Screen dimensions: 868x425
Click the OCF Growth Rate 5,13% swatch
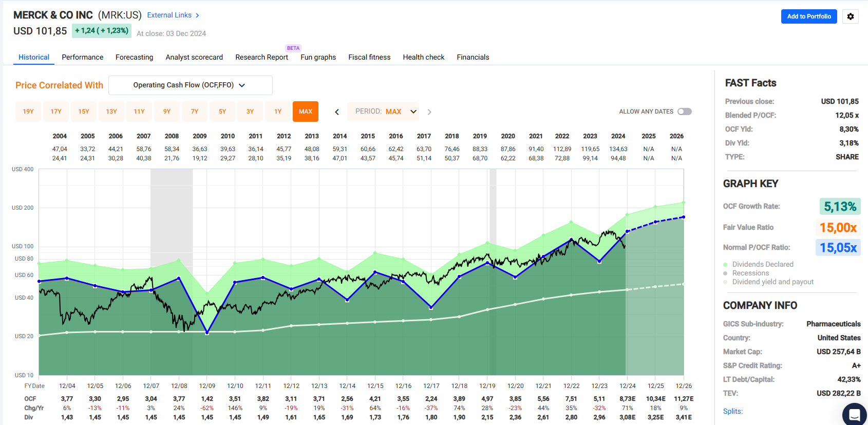(840, 207)
